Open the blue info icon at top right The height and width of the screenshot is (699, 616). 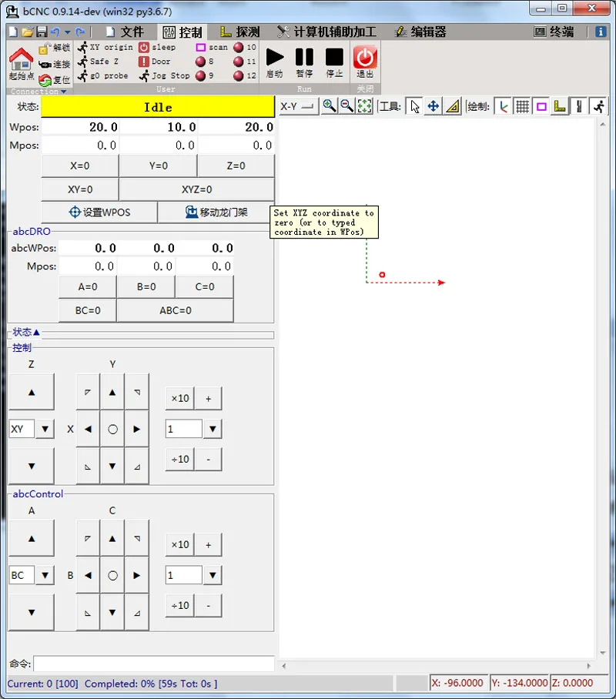coord(601,32)
